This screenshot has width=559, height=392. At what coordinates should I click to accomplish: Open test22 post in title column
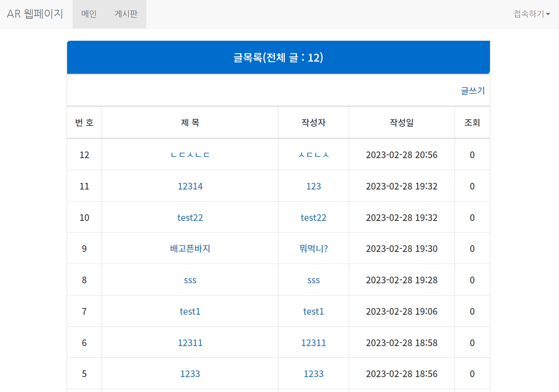coord(190,217)
